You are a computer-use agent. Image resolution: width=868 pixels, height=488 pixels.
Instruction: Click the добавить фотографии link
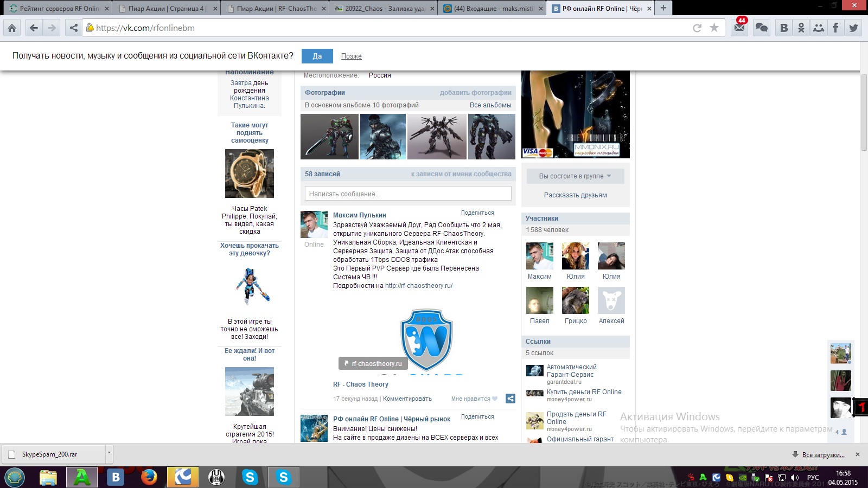coord(476,93)
